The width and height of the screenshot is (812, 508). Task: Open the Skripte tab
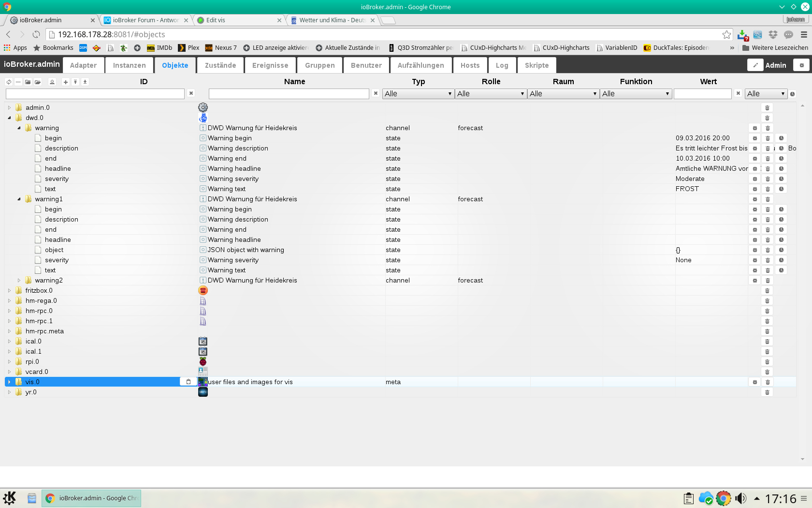click(x=536, y=65)
